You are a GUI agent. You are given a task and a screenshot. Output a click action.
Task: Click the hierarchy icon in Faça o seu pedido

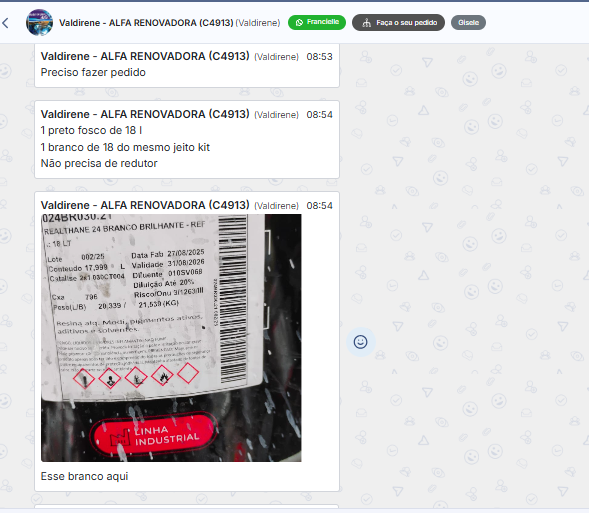pos(366,23)
